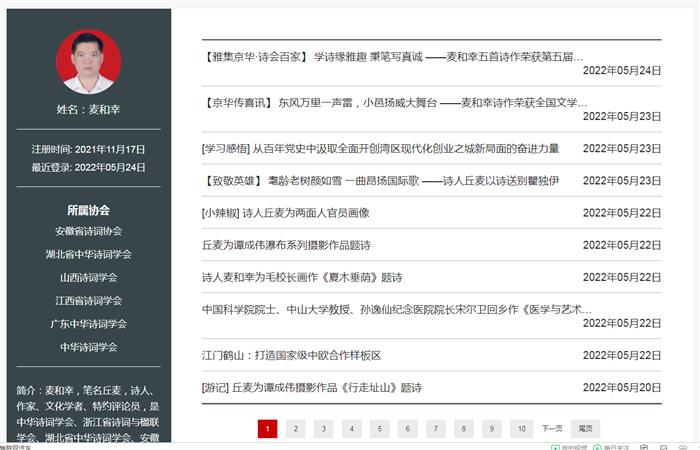Click date 2022年05月20日 of 行走址山 article

[622, 388]
